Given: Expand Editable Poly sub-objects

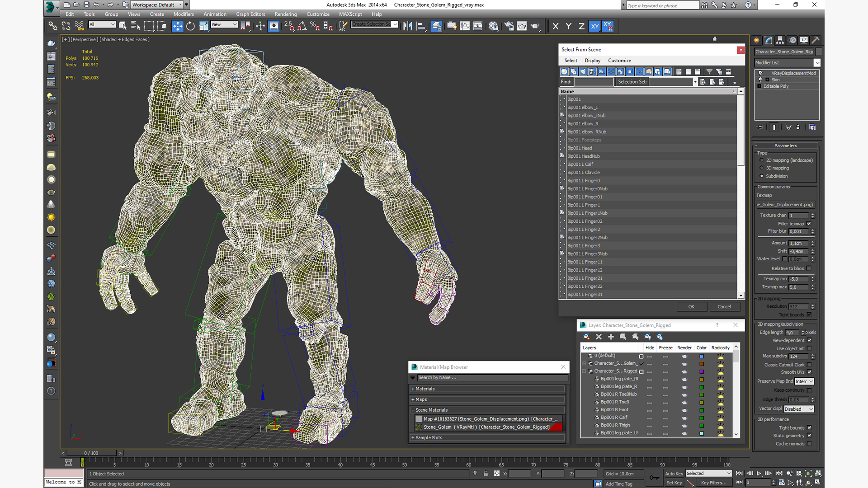Looking at the screenshot, I should 759,86.
